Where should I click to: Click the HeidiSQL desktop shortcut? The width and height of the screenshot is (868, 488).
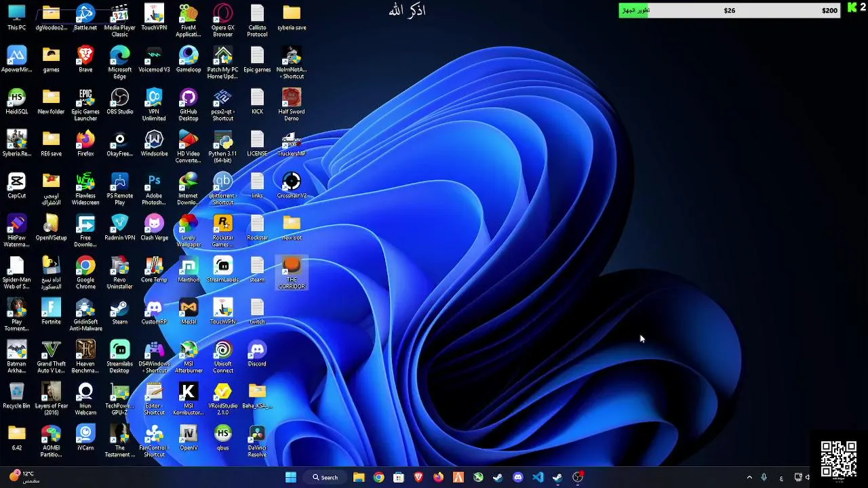[x=17, y=102]
